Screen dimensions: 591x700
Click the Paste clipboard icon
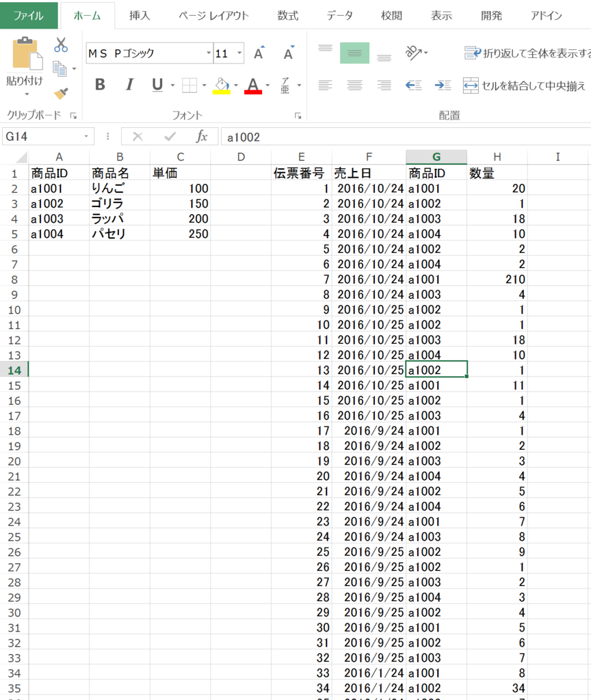pos(27,53)
